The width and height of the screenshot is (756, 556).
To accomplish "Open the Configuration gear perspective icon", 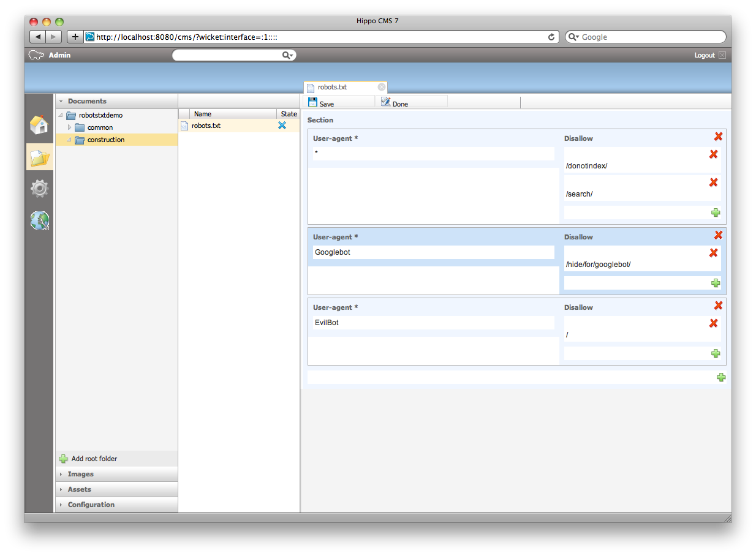I will (39, 189).
